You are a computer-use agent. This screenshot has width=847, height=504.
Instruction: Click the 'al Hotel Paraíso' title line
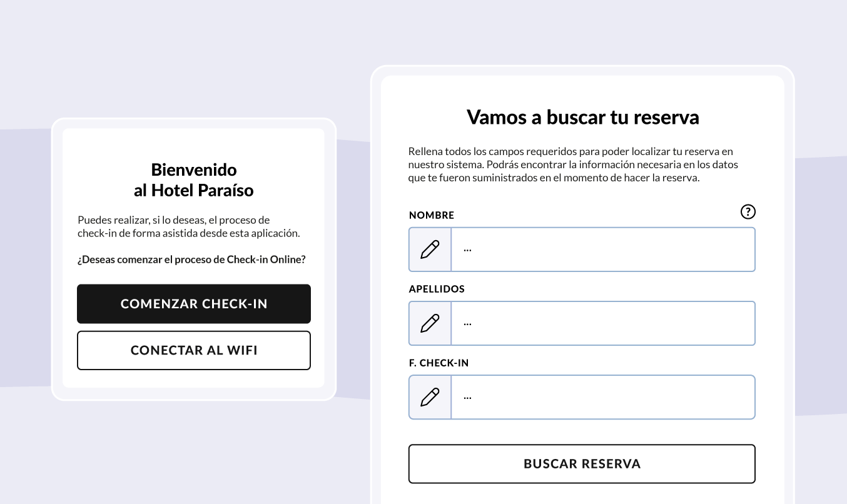(194, 190)
